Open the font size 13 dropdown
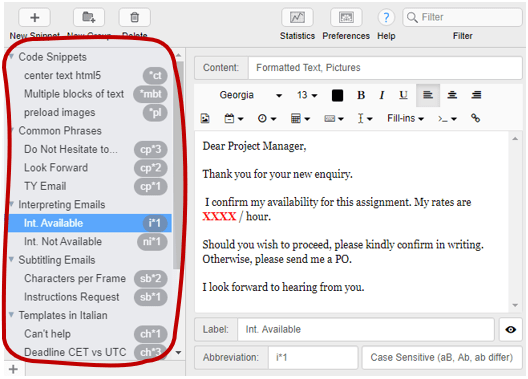 coord(307,95)
